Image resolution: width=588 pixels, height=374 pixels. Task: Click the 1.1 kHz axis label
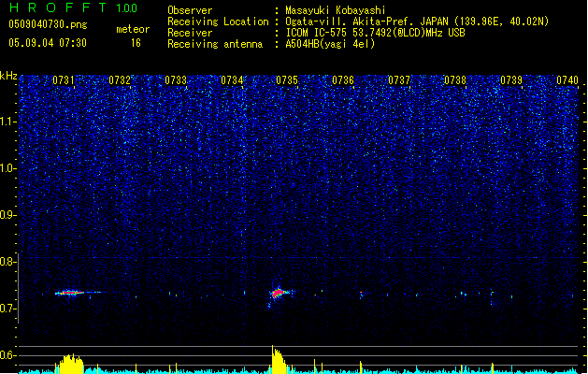coord(7,122)
